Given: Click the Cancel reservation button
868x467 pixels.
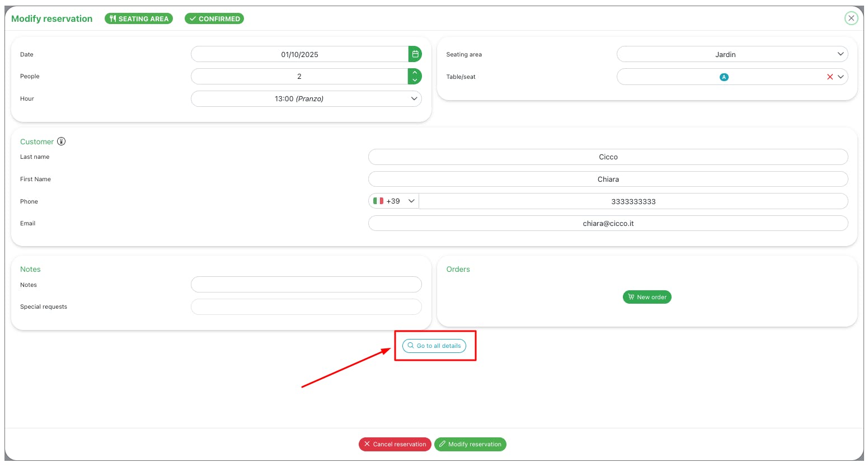Looking at the screenshot, I should pyautogui.click(x=395, y=444).
